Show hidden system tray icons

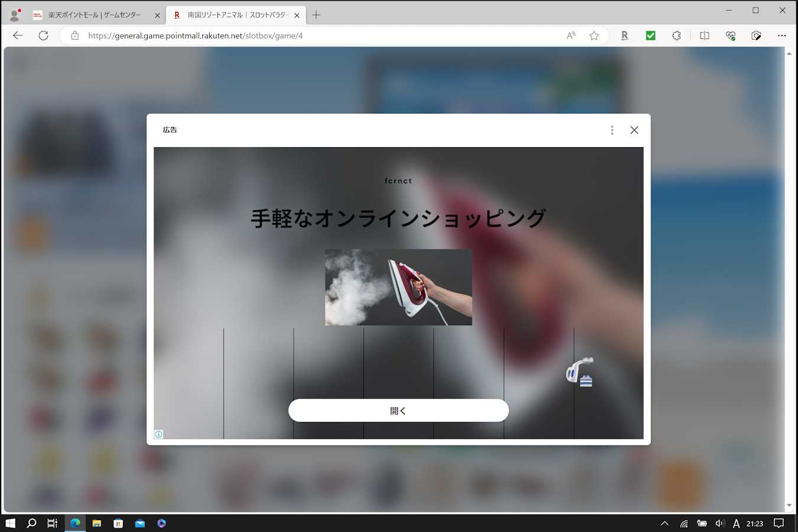click(664, 523)
